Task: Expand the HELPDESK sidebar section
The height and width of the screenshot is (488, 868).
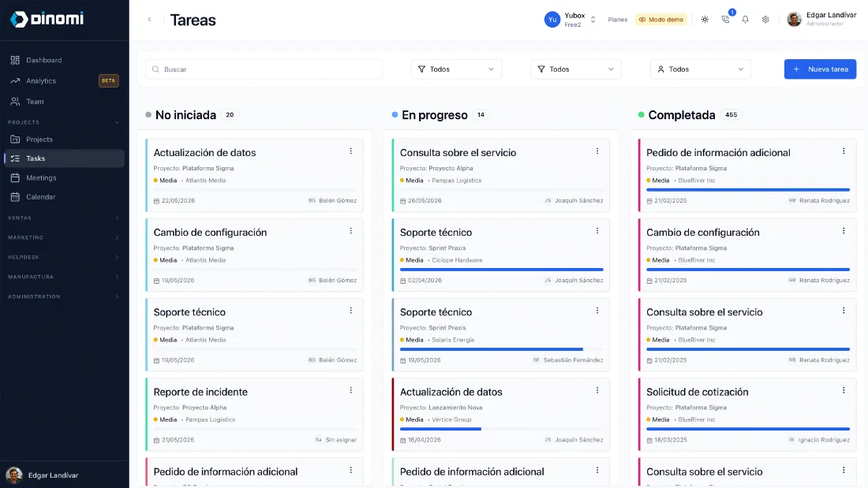Action: [x=64, y=257]
